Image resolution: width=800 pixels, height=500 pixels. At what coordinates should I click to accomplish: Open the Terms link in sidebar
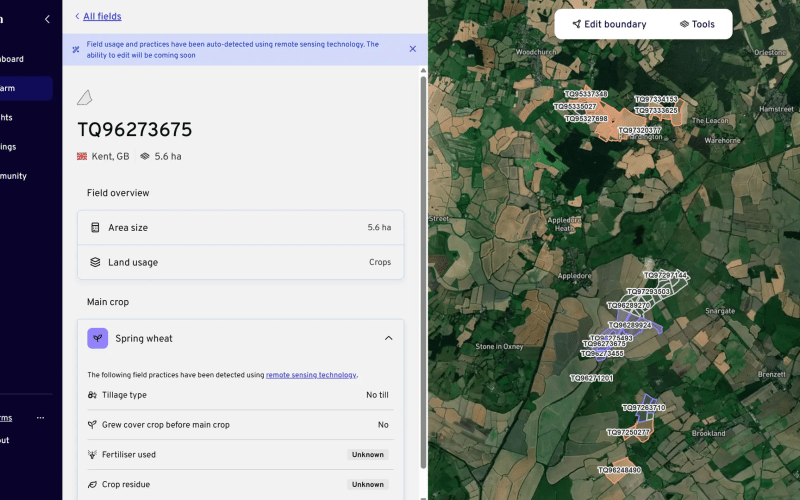click(x=6, y=418)
